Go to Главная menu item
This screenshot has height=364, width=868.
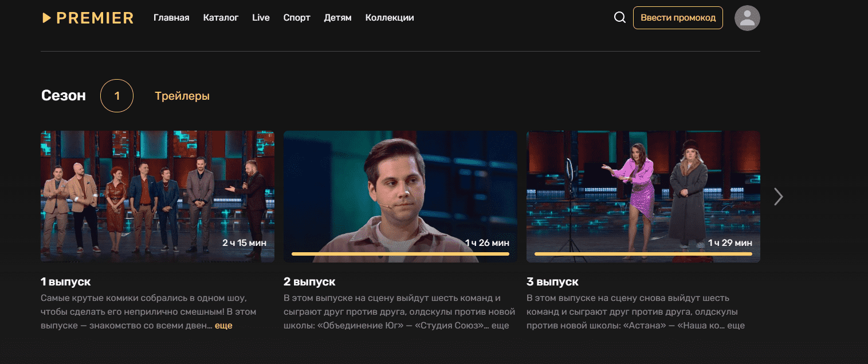pyautogui.click(x=171, y=18)
